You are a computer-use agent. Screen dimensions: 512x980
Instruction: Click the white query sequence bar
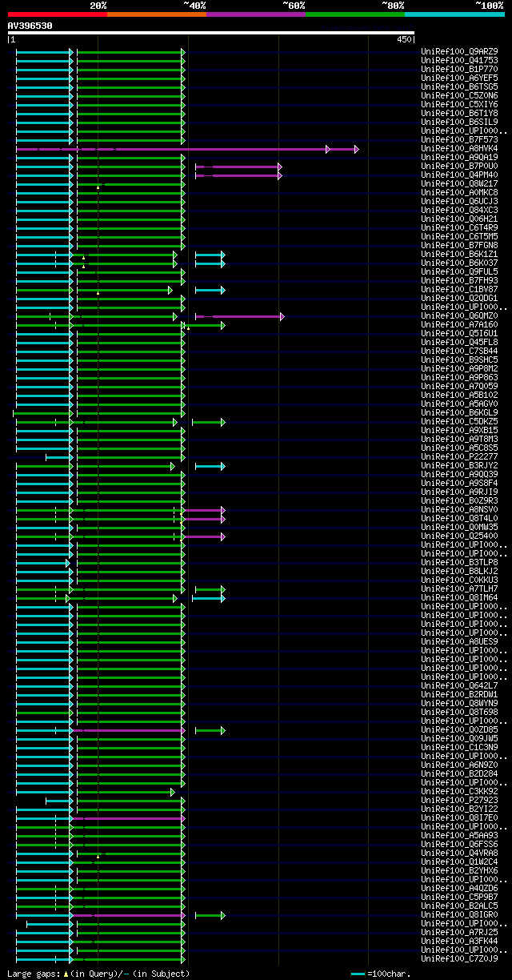pos(211,33)
